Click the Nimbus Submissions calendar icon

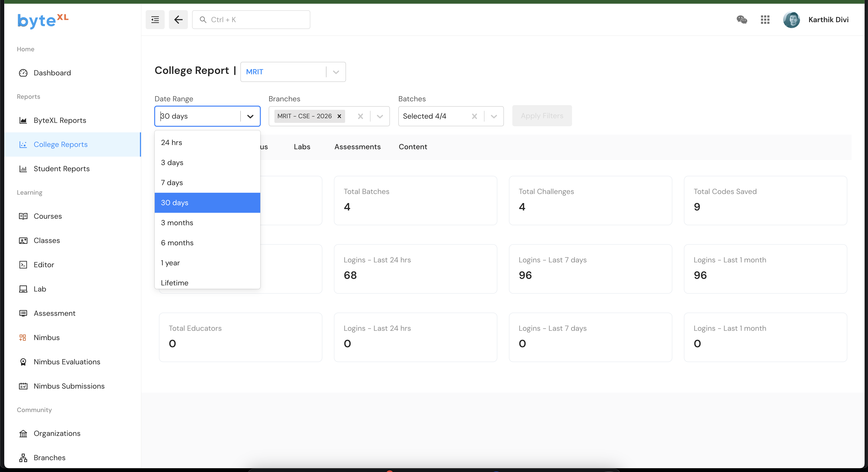click(23, 386)
